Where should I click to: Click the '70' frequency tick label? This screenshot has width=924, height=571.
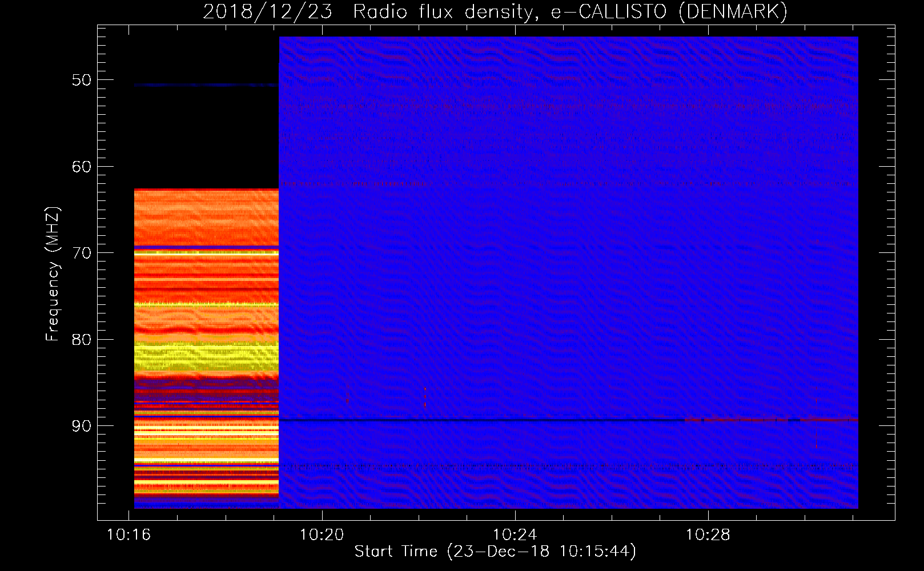point(81,253)
